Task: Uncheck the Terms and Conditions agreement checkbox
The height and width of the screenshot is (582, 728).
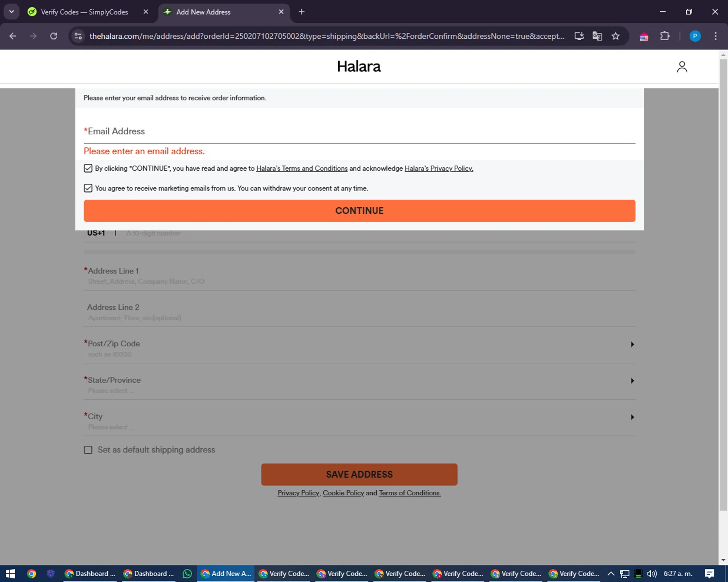Action: (x=88, y=168)
